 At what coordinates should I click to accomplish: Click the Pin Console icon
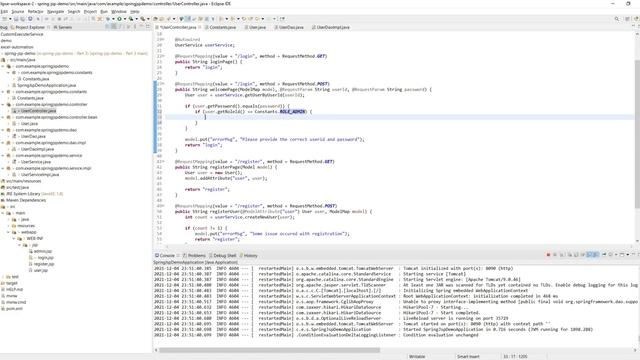coord(604,255)
